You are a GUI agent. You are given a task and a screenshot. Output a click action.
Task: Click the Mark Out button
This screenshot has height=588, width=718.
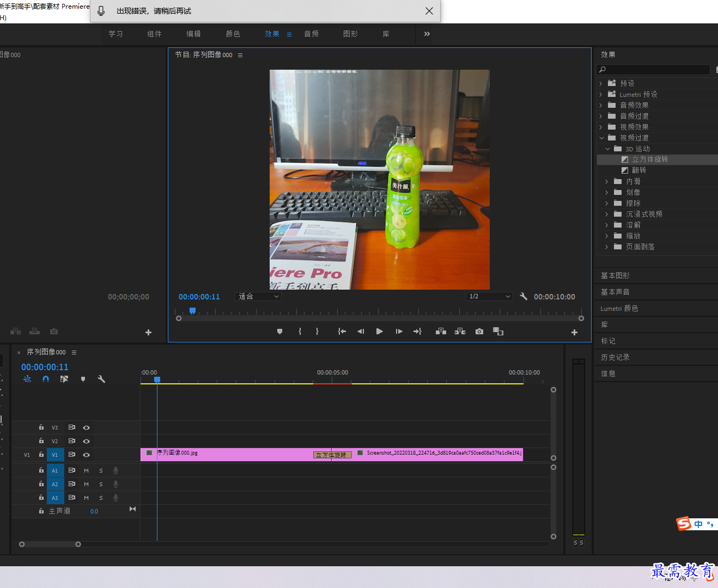pos(317,332)
